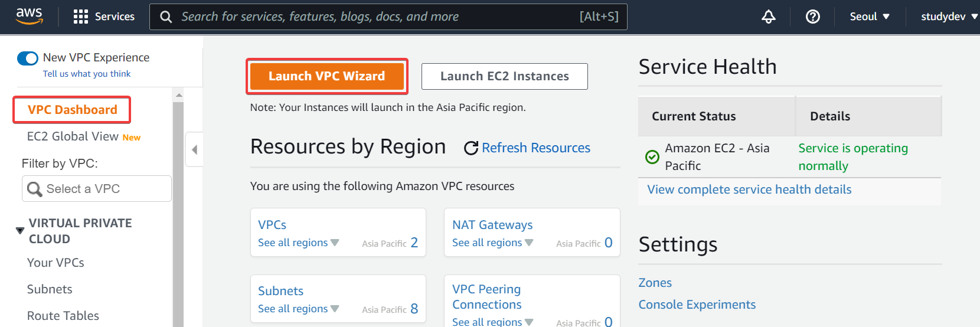The width and height of the screenshot is (980, 327).
Task: Click the NAT Gateways count 0
Action: pyautogui.click(x=609, y=243)
